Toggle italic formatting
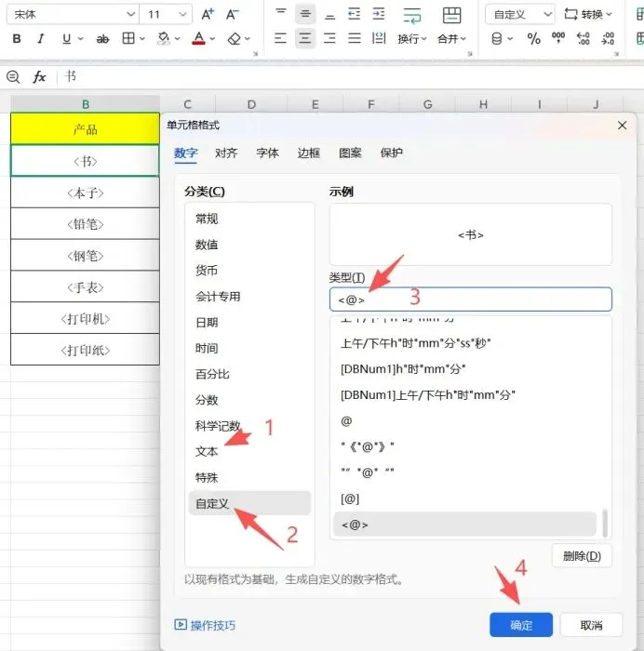 click(x=41, y=39)
